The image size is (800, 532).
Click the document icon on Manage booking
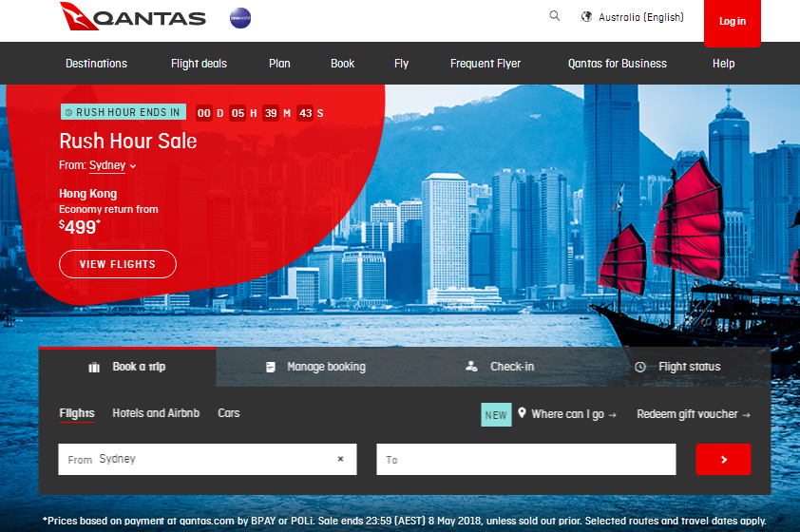(271, 368)
